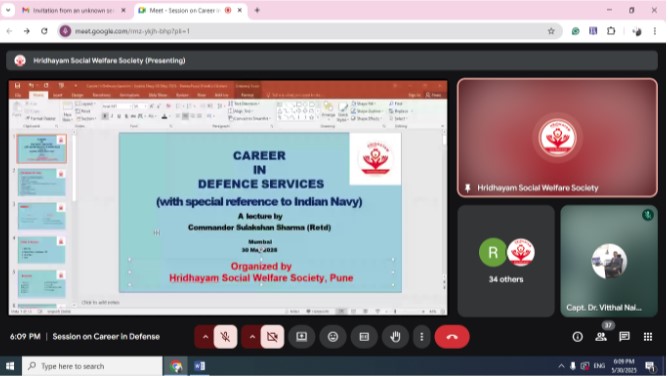
Task: Open the taskbar date and time
Action: [624, 366]
